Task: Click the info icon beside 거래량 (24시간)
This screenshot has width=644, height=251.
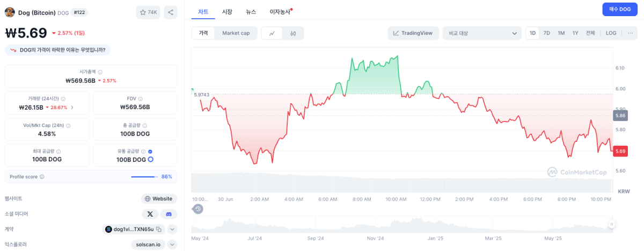Action: [63, 99]
